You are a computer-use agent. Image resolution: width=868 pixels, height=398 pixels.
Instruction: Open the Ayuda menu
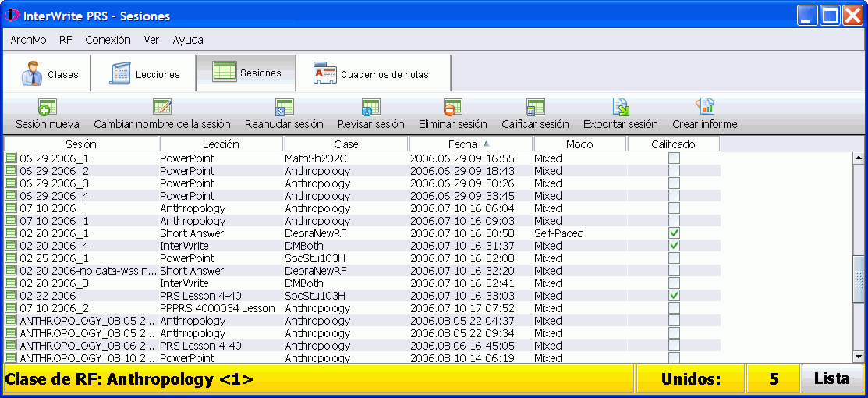(x=188, y=40)
